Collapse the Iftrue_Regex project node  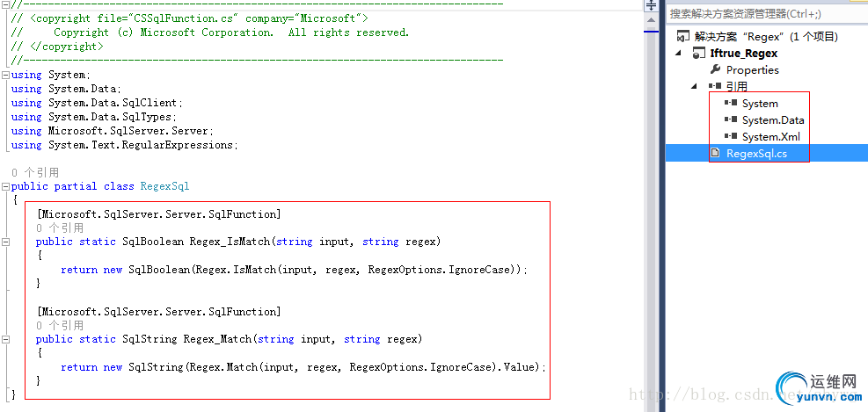(679, 53)
